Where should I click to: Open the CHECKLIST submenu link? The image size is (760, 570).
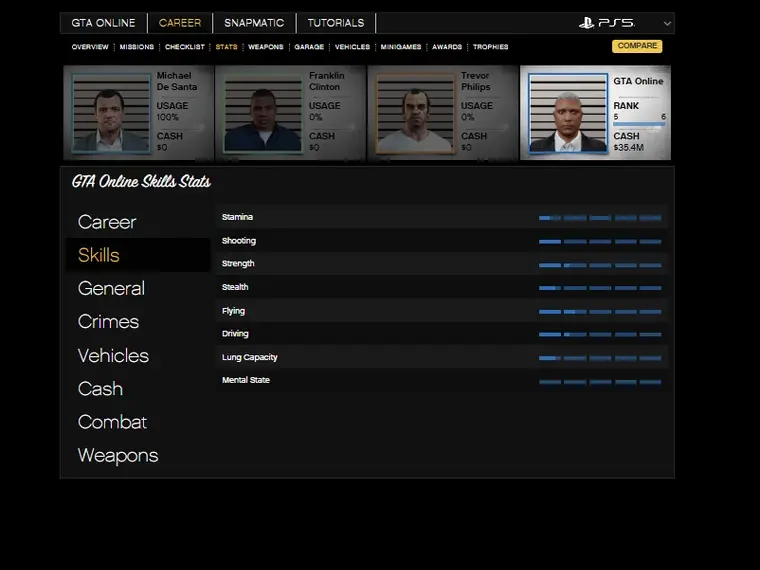(185, 47)
